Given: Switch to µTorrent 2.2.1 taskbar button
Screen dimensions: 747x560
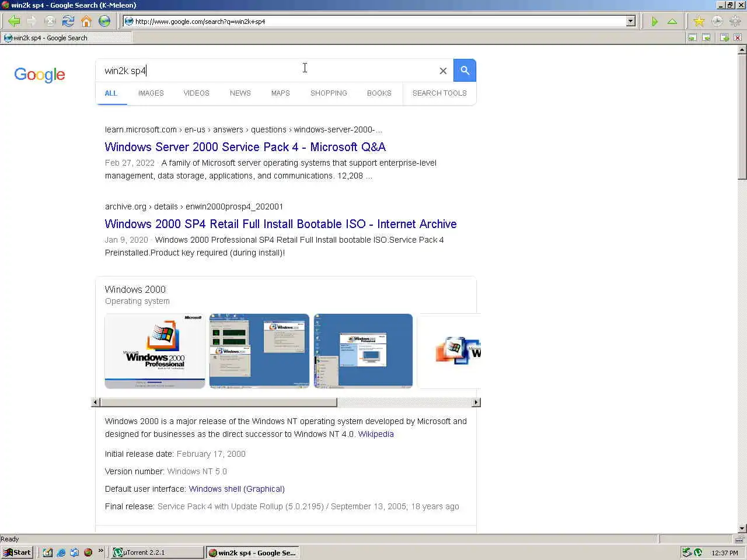Looking at the screenshot, I should 158,552.
